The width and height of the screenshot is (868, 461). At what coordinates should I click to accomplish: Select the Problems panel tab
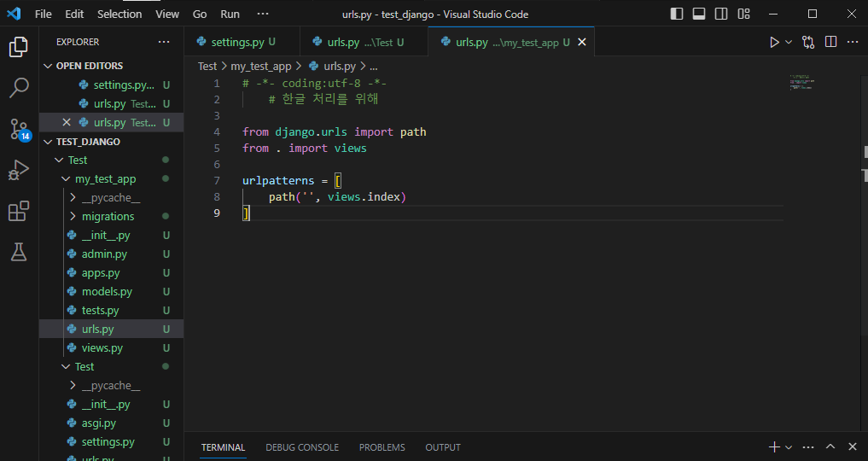pyautogui.click(x=382, y=447)
